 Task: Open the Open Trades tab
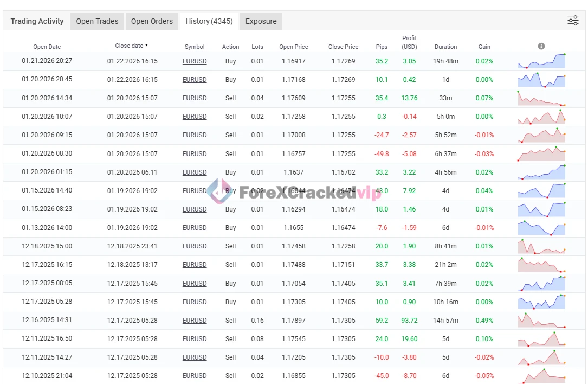coord(97,21)
